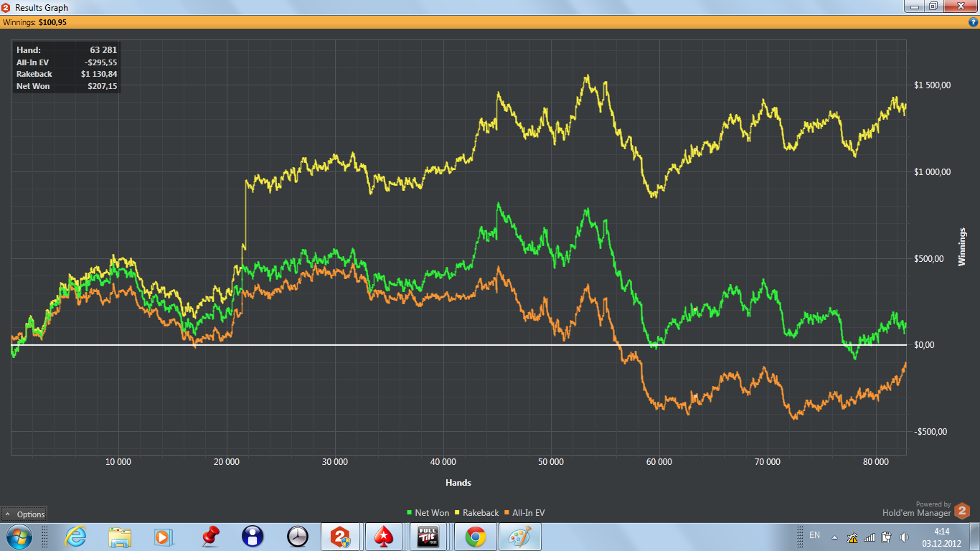Viewport: 980px width, 551px height.
Task: Click the green Net Won legend swatch
Action: [x=410, y=513]
